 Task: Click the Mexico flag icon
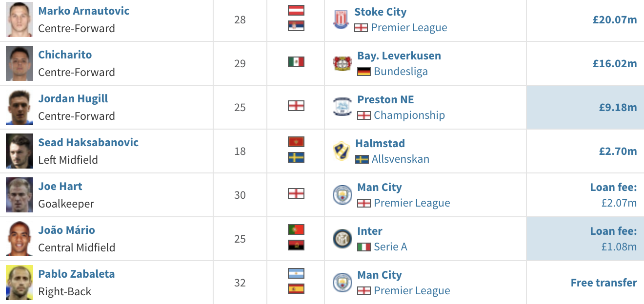[x=296, y=62]
